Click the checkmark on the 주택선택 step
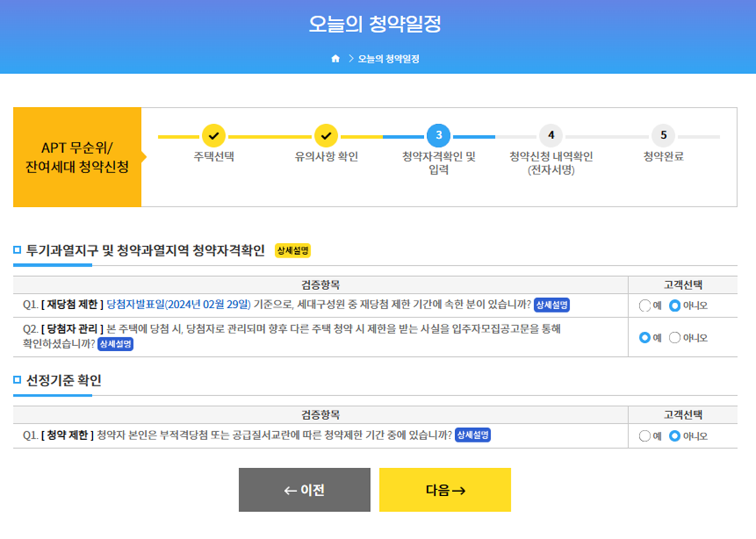 (x=214, y=135)
